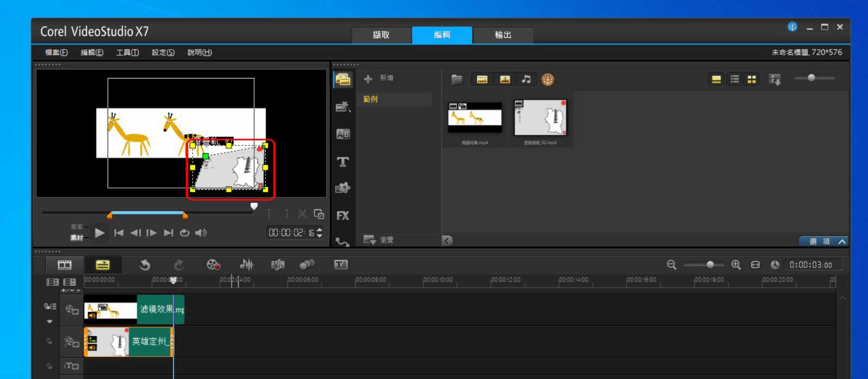Viewport: 868px width, 379px height.
Task: Click the preview scrubber handle
Action: pyautogui.click(x=254, y=206)
